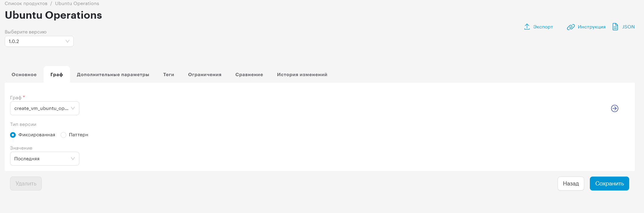
Task: Select the Фиксированная radio button
Action: pyautogui.click(x=13, y=135)
